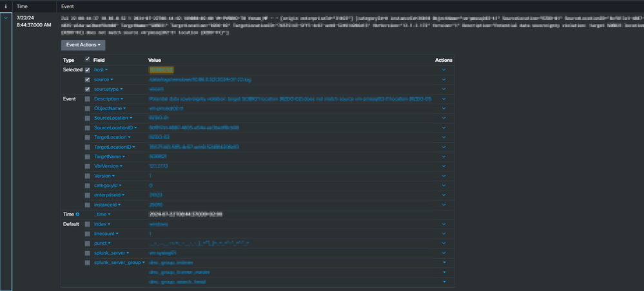Select the TargetLocation field checkbox

pyautogui.click(x=87, y=137)
